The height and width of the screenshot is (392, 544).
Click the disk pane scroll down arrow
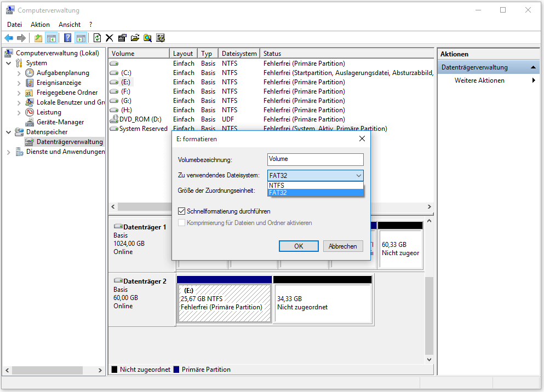coord(429,359)
